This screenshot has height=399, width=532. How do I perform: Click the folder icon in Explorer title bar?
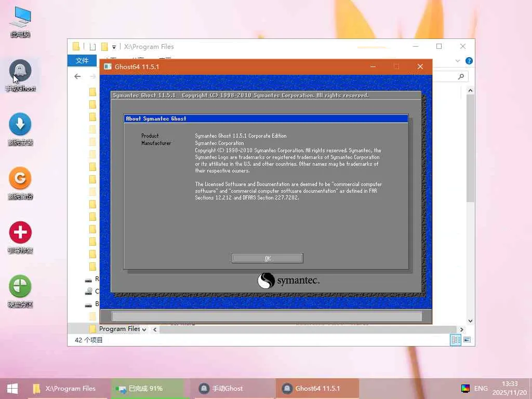coord(76,46)
